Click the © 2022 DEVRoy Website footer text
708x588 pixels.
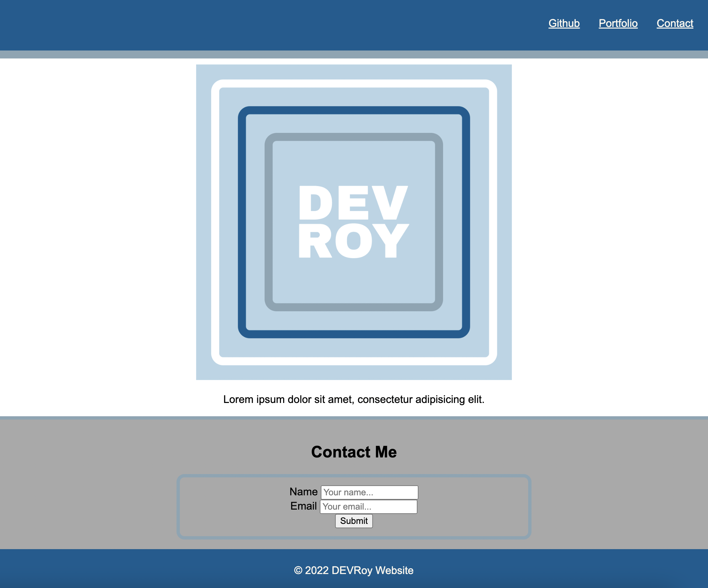[x=354, y=570]
